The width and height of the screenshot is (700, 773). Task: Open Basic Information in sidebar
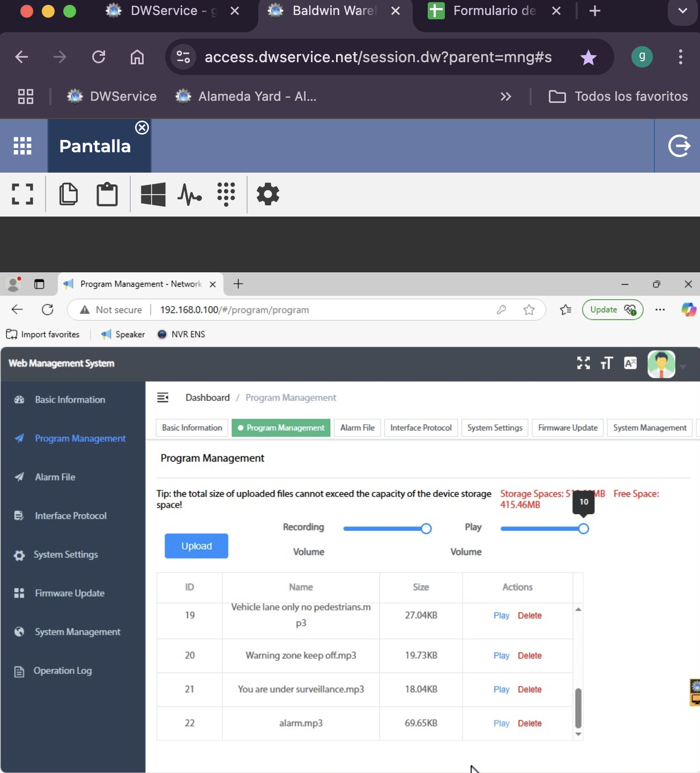(70, 400)
